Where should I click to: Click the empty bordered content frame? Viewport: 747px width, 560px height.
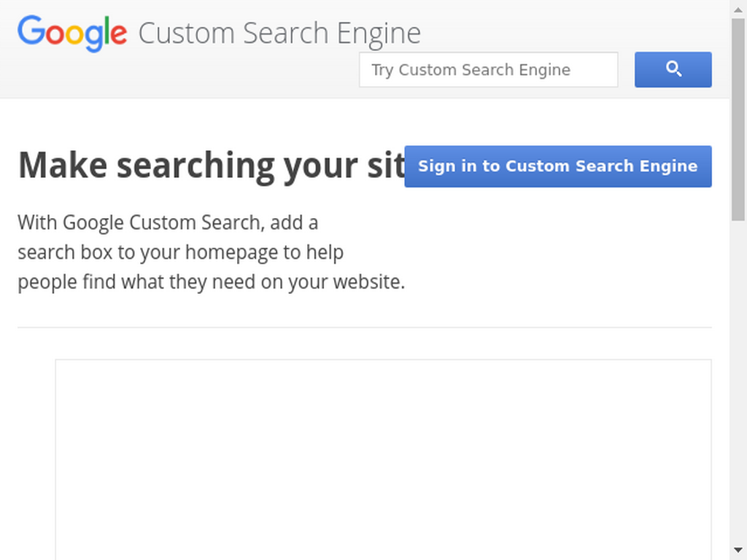(383, 459)
